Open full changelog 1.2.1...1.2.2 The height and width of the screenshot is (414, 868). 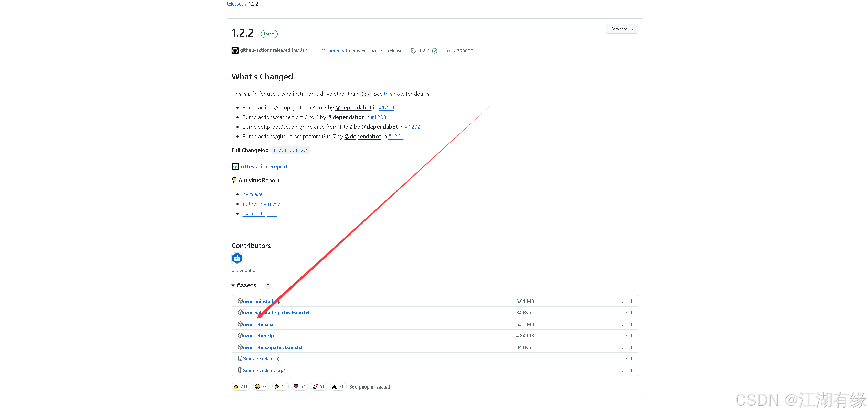tap(290, 151)
